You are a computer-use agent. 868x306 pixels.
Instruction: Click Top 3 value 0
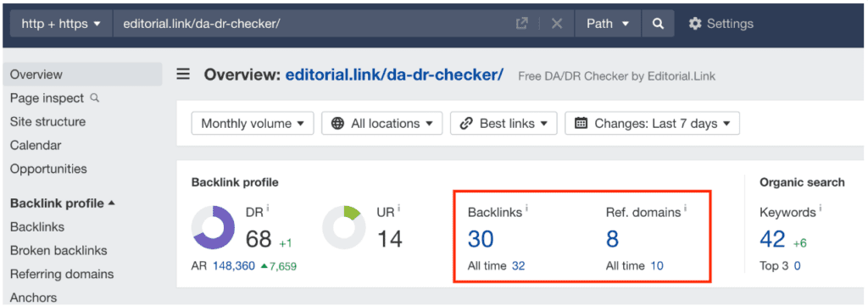point(797,266)
